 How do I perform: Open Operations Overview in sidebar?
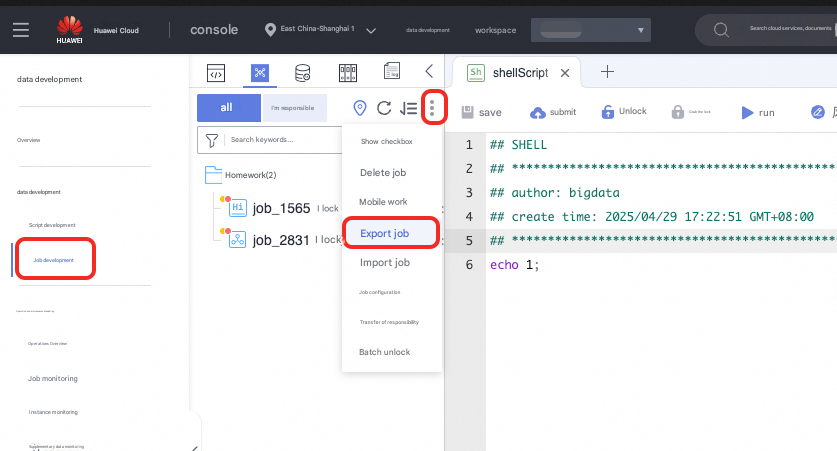[48, 344]
